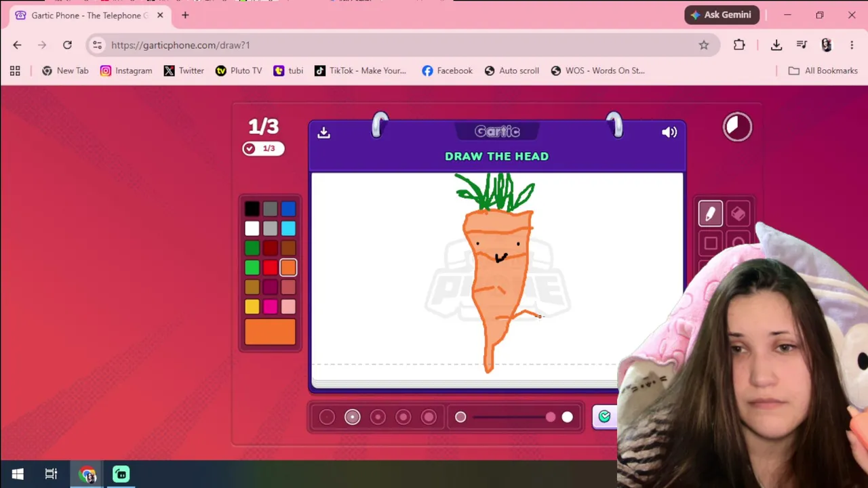Image resolution: width=868 pixels, height=488 pixels.
Task: Open the Twitter bookmark
Action: pyautogui.click(x=184, y=70)
